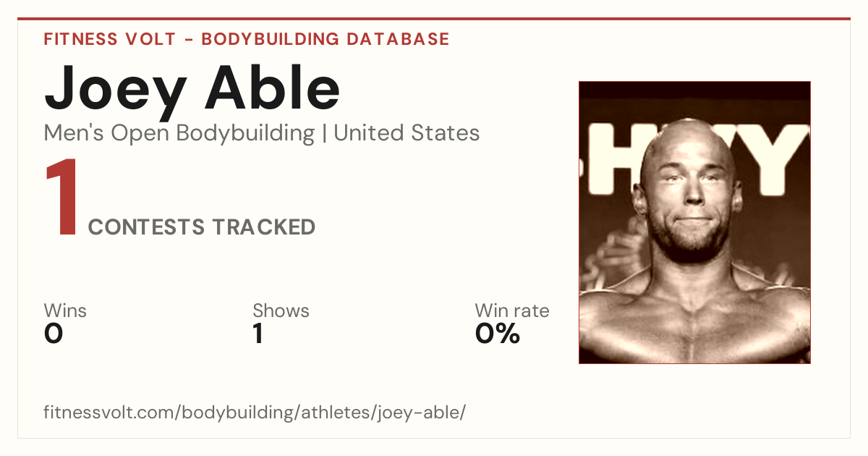Open the fitnessvolt.com athletes URL link
The image size is (868, 456).
click(255, 413)
